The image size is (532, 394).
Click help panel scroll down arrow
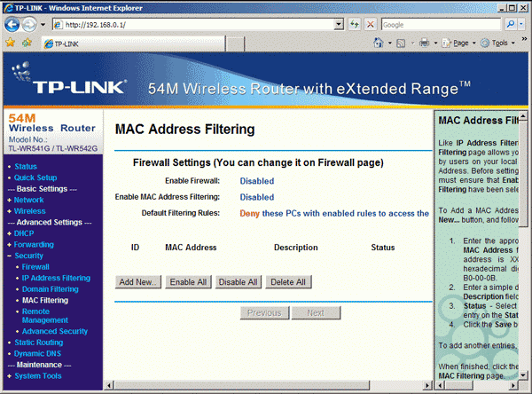(523, 375)
